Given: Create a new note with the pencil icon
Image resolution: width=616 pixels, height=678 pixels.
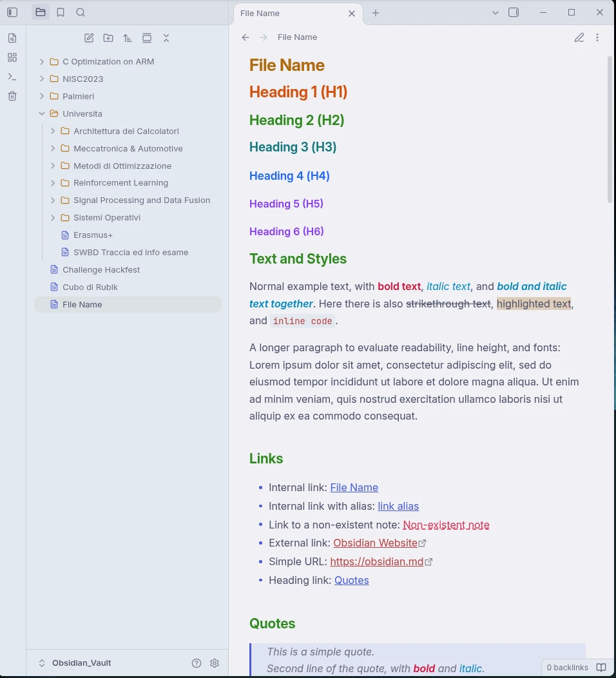Looking at the screenshot, I should click(89, 38).
